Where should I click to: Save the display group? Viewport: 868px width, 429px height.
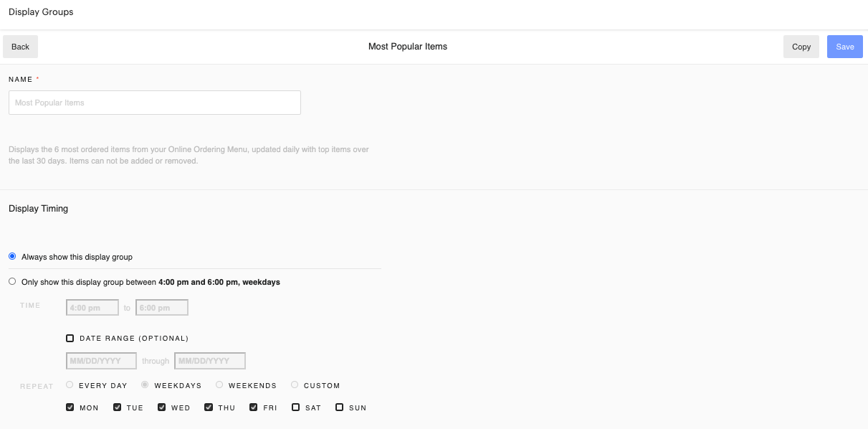click(845, 47)
